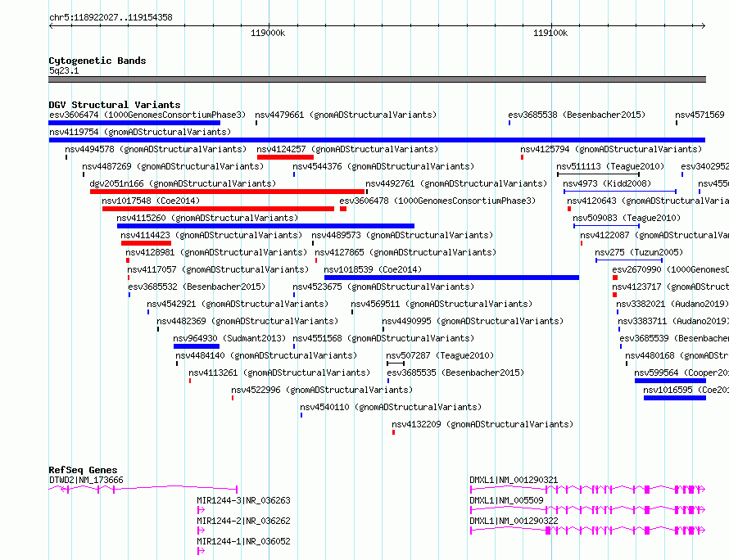This screenshot has height=560, width=729.
Task: Click the nsv1016595 blue variant bar
Action: (x=675, y=398)
